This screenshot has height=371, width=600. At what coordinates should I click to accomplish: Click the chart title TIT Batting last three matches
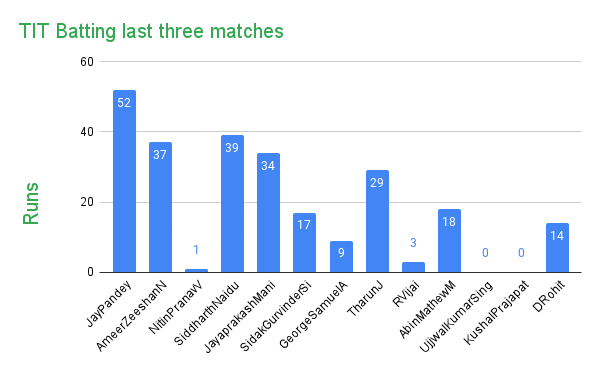click(151, 31)
